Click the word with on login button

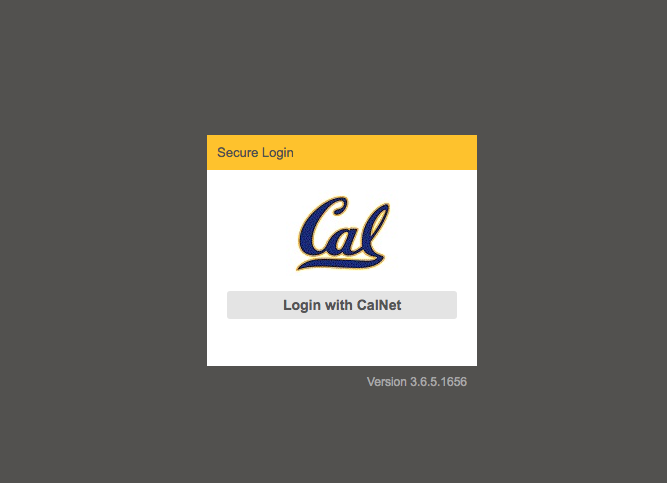coord(339,305)
